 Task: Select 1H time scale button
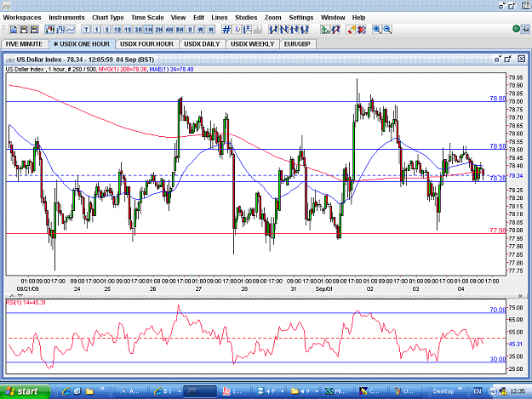(x=149, y=30)
